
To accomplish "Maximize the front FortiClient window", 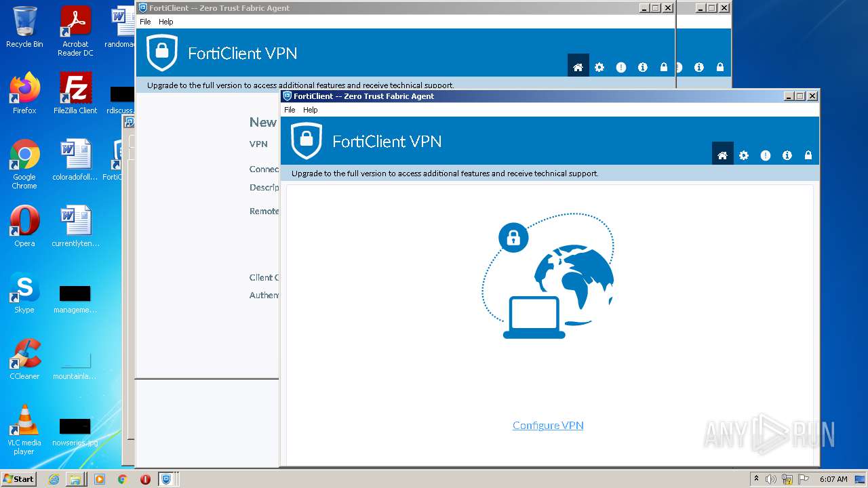I will [800, 96].
